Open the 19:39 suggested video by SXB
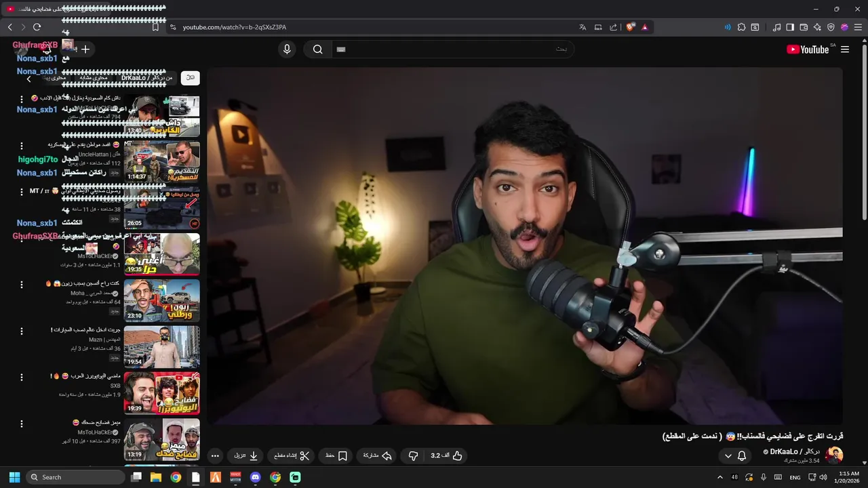This screenshot has height=488, width=868. 162,392
